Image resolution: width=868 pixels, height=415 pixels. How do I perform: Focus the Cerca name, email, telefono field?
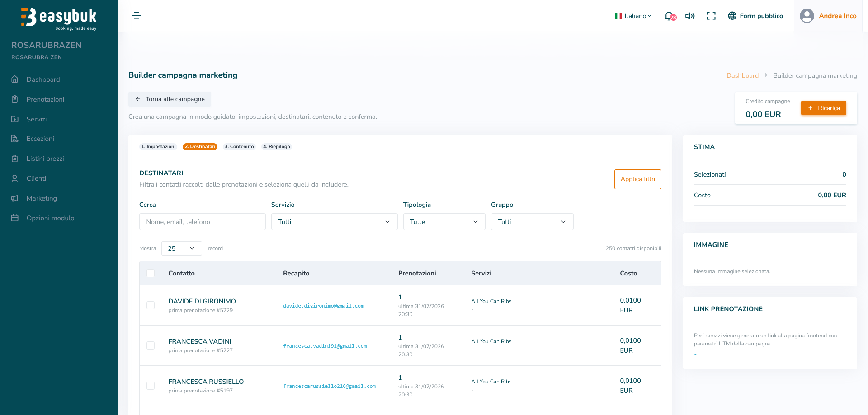coord(203,222)
